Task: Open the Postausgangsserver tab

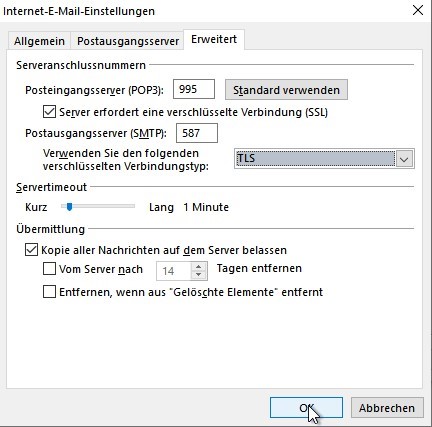Action: point(128,41)
